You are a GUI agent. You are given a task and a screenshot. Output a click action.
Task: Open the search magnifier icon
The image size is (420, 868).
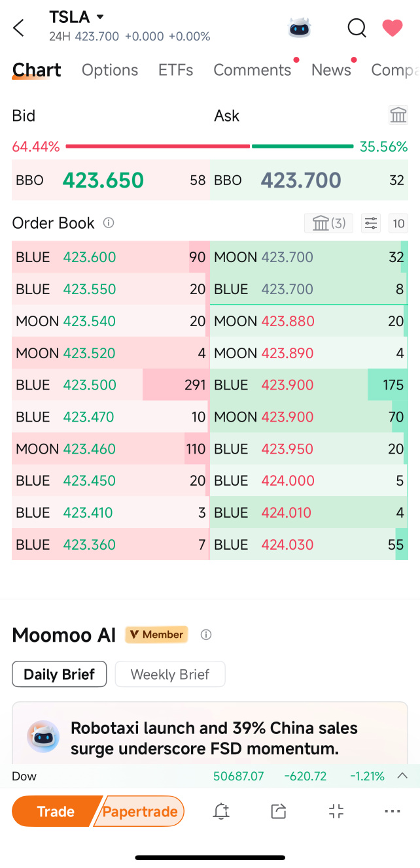tap(357, 27)
